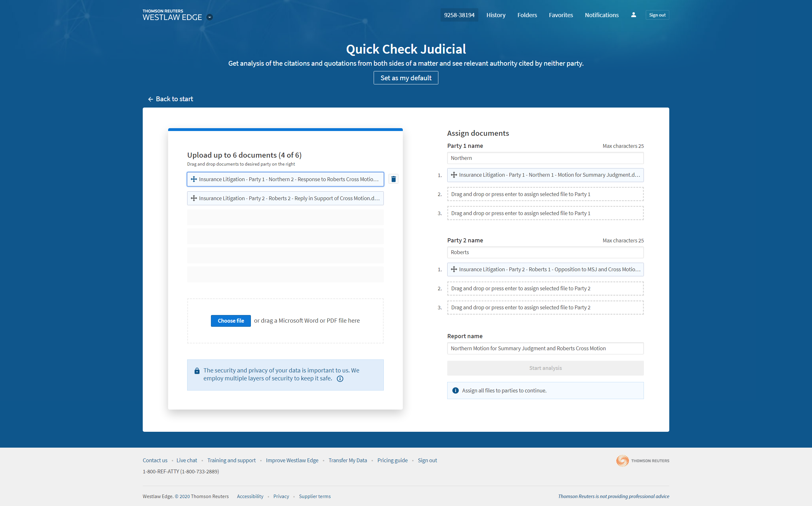812x506 pixels.
Task: Edit the Party 2 name field
Action: pyautogui.click(x=545, y=252)
